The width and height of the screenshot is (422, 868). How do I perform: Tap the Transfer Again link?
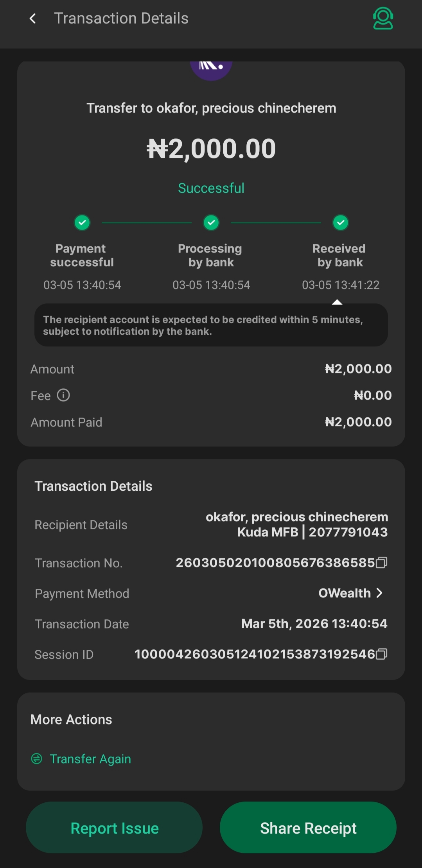(90, 759)
